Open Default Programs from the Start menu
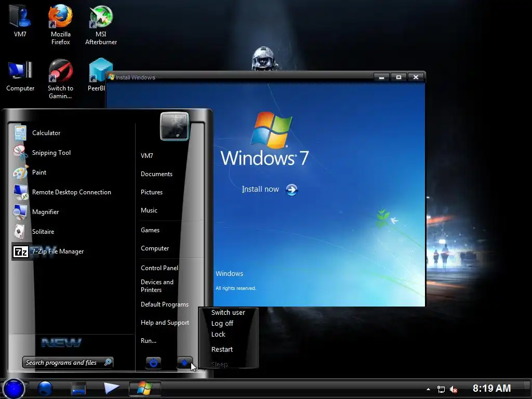Image resolution: width=532 pixels, height=399 pixels. (x=165, y=304)
